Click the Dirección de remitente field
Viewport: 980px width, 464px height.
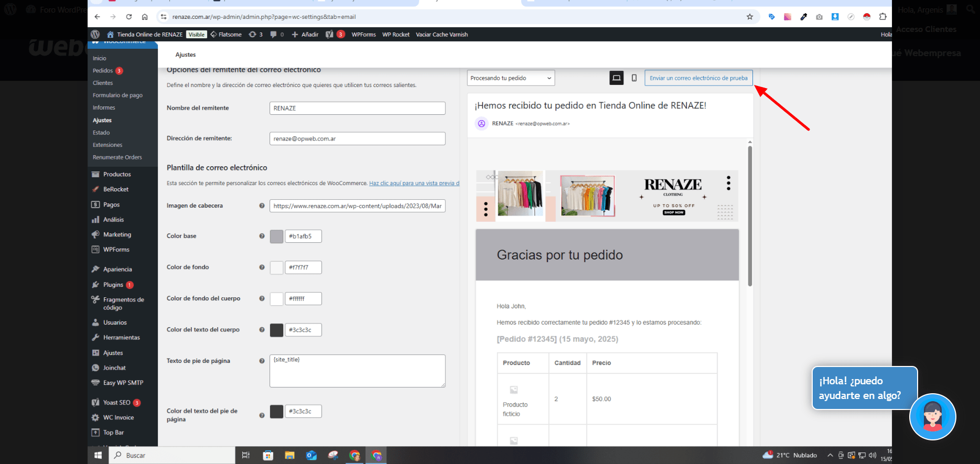pos(358,138)
